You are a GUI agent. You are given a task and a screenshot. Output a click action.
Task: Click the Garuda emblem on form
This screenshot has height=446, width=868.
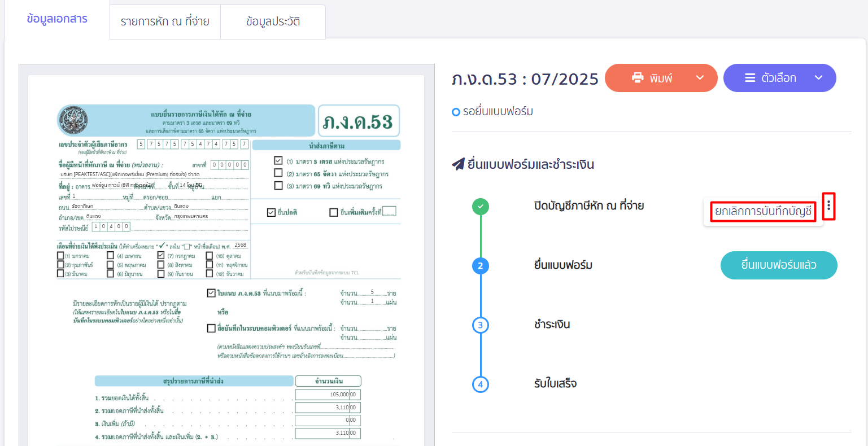coord(72,121)
